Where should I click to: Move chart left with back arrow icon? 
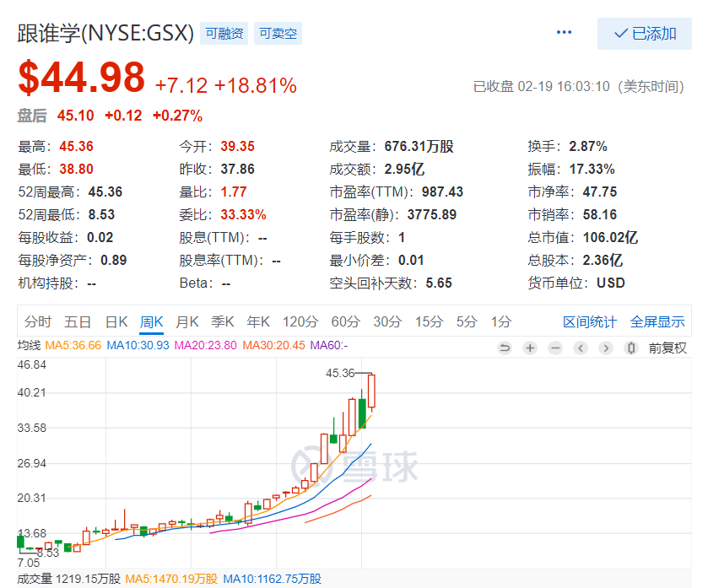581,348
